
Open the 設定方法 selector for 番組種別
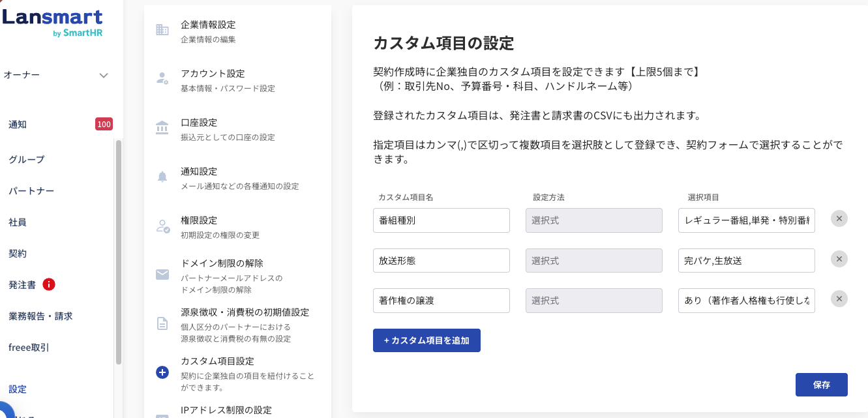[593, 220]
